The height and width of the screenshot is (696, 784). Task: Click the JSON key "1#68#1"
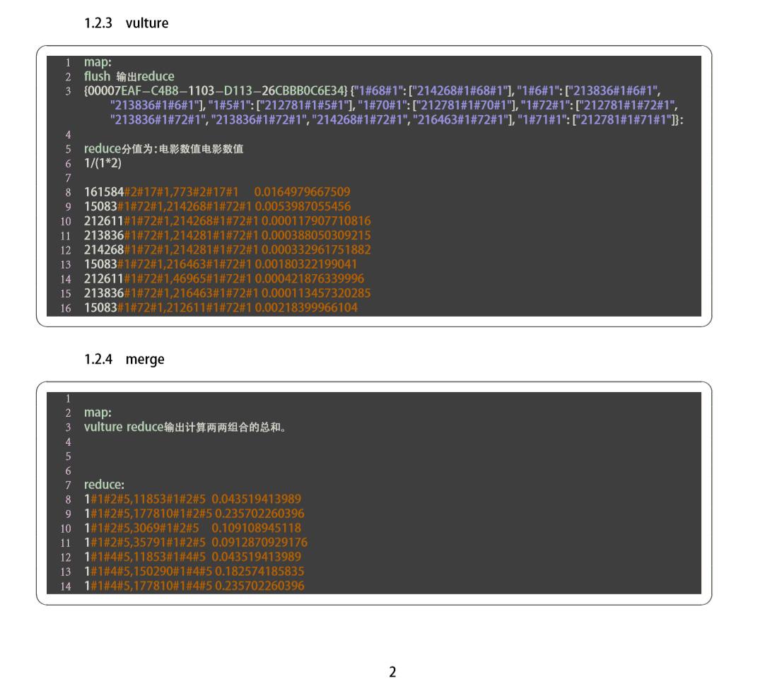coord(378,91)
